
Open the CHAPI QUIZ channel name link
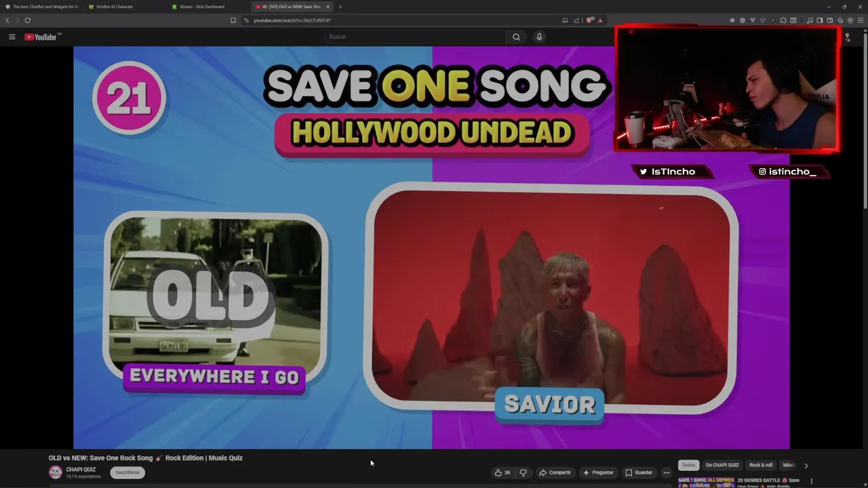pyautogui.click(x=81, y=470)
